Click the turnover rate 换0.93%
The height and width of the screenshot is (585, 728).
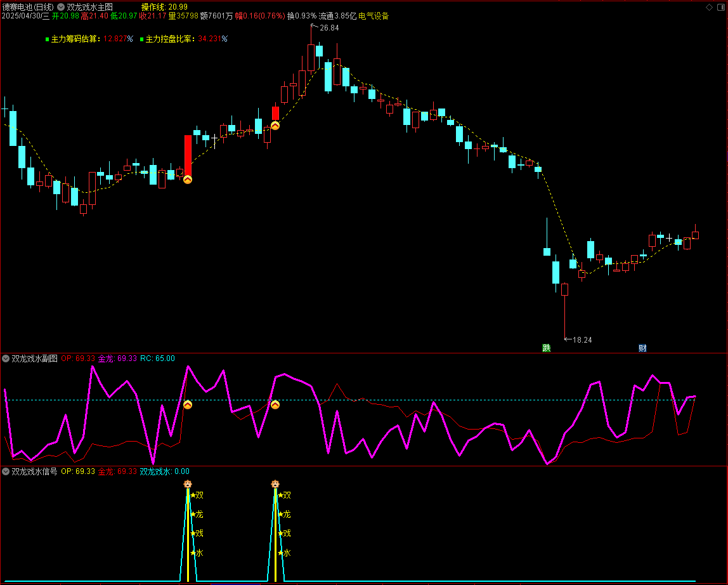click(x=302, y=16)
